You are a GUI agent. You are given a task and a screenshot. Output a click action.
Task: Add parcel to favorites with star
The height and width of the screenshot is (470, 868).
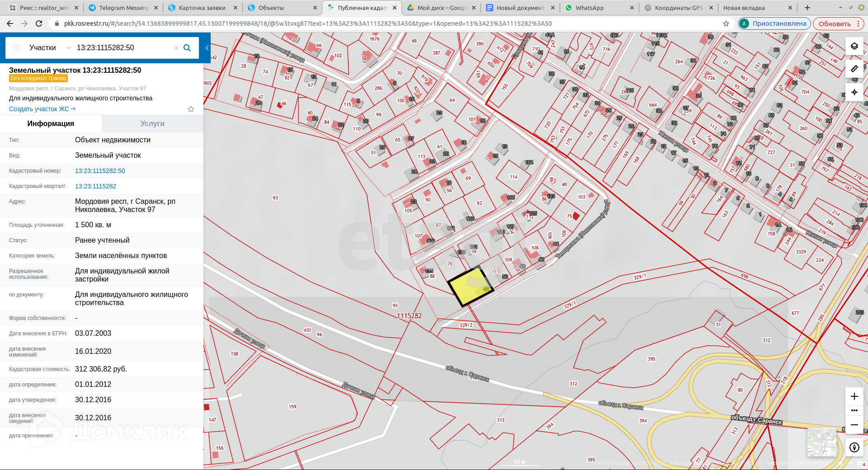click(x=191, y=109)
